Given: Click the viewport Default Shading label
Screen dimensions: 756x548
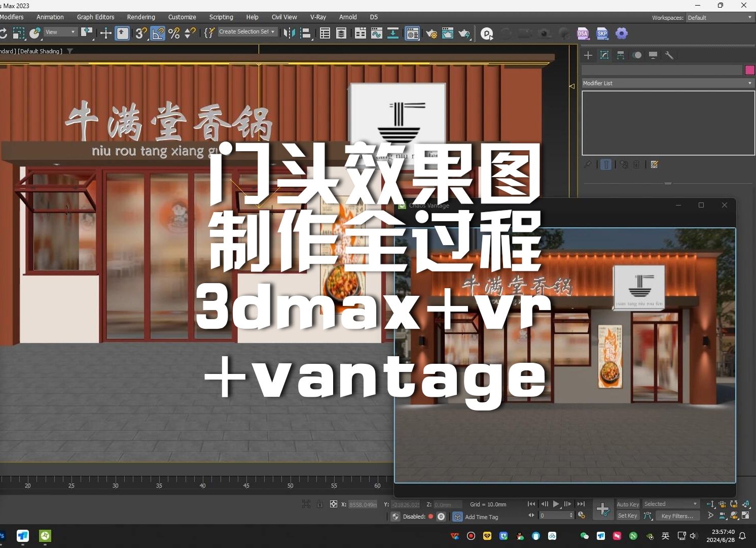Looking at the screenshot, I should pos(41,51).
